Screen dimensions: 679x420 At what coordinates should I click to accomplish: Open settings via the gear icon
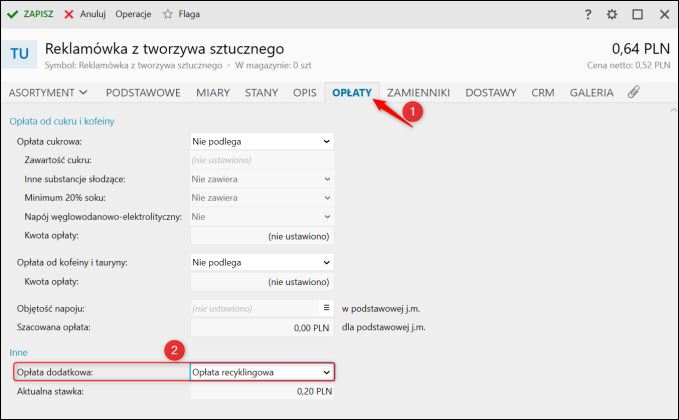point(612,14)
